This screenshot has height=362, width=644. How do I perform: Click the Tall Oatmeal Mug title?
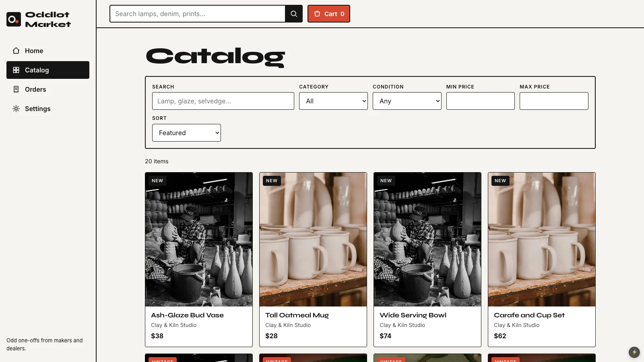(297, 315)
